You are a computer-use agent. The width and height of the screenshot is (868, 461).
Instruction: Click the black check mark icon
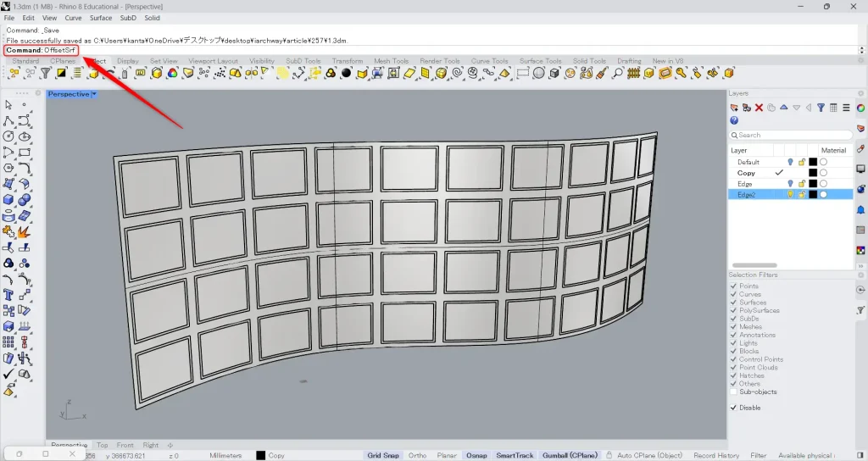pos(8,374)
